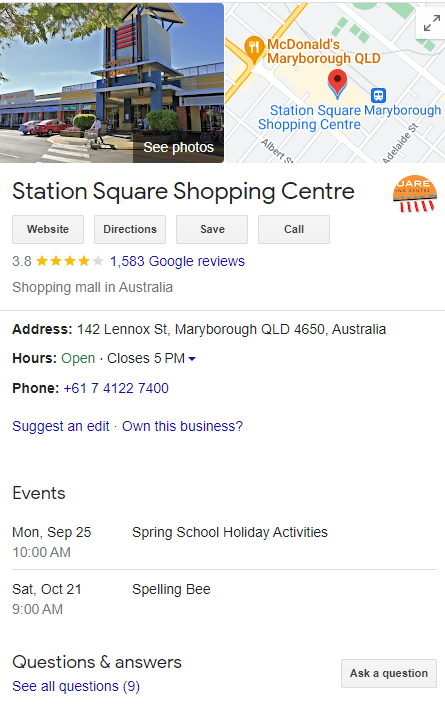
Task: Click the blue train station icon on the map
Action: pos(378,95)
